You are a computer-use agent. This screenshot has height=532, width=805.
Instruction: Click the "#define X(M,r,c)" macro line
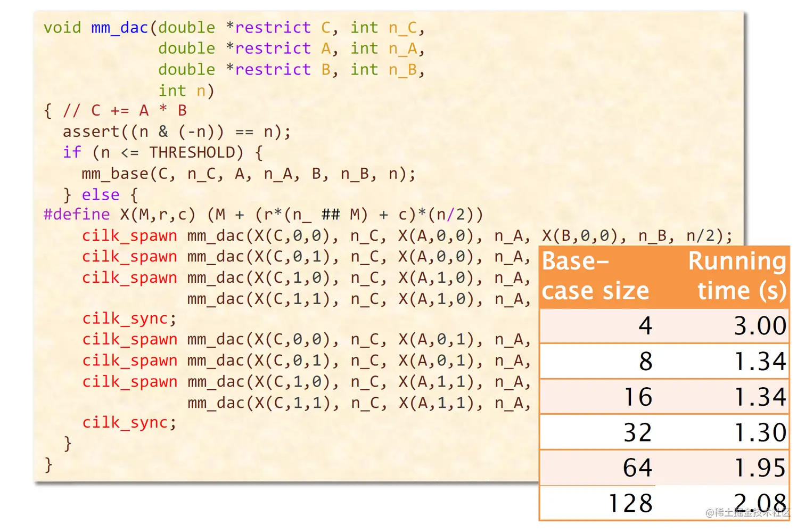pos(264,215)
